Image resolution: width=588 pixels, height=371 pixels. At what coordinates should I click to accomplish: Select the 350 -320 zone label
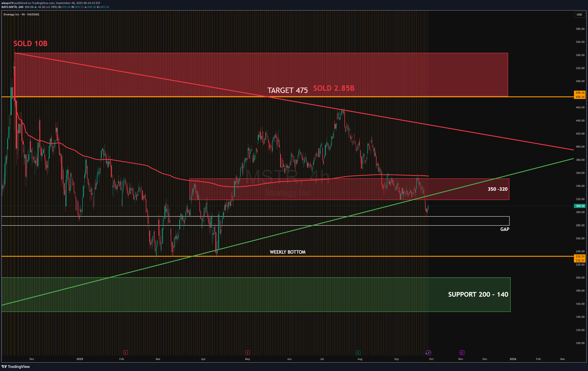click(497, 189)
